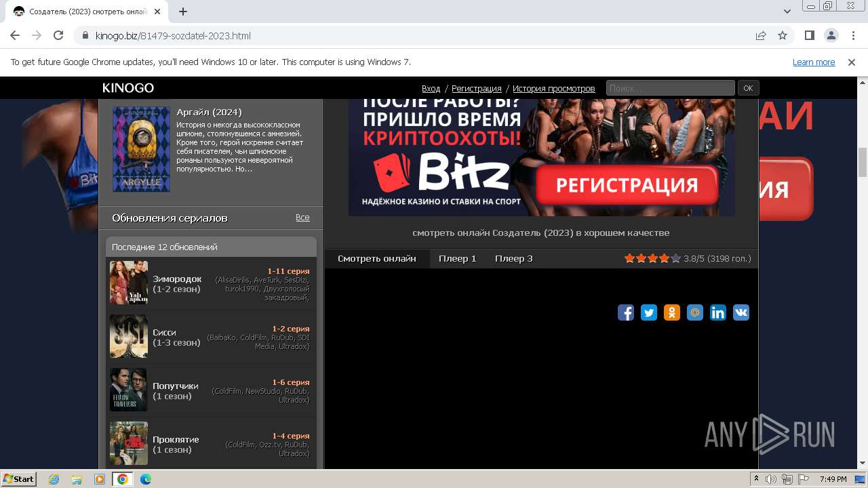Submit search with OK button
Image resolution: width=868 pixels, height=488 pixels.
click(x=748, y=88)
